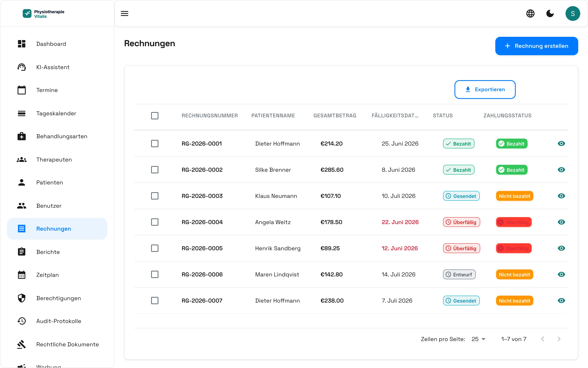Click Überfällig status chip for Angela Weitz

461,222
